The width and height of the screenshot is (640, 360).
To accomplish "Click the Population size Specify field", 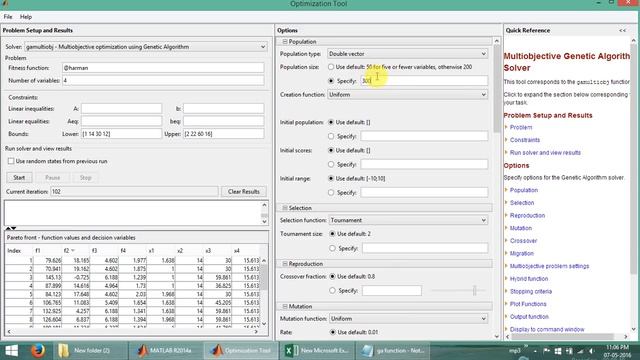I will (x=424, y=81).
